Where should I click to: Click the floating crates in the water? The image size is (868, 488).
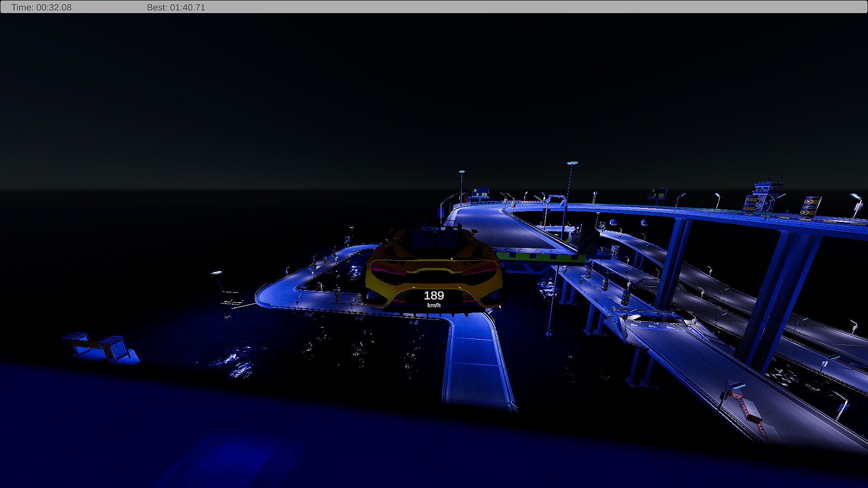(99, 347)
